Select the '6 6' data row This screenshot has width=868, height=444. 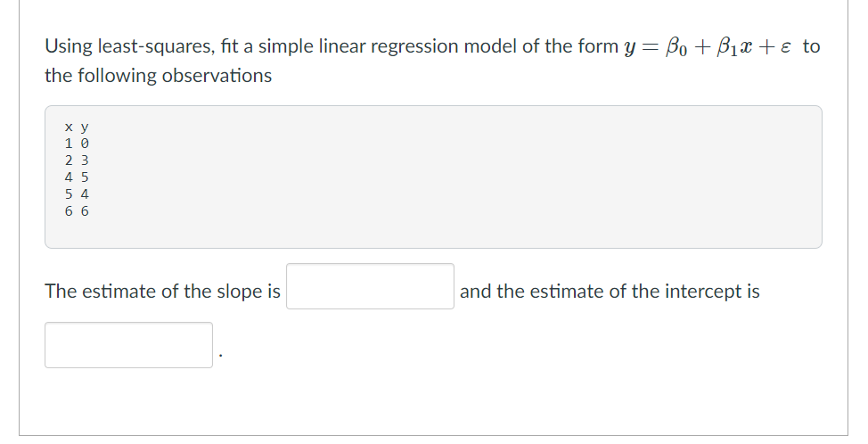[77, 211]
